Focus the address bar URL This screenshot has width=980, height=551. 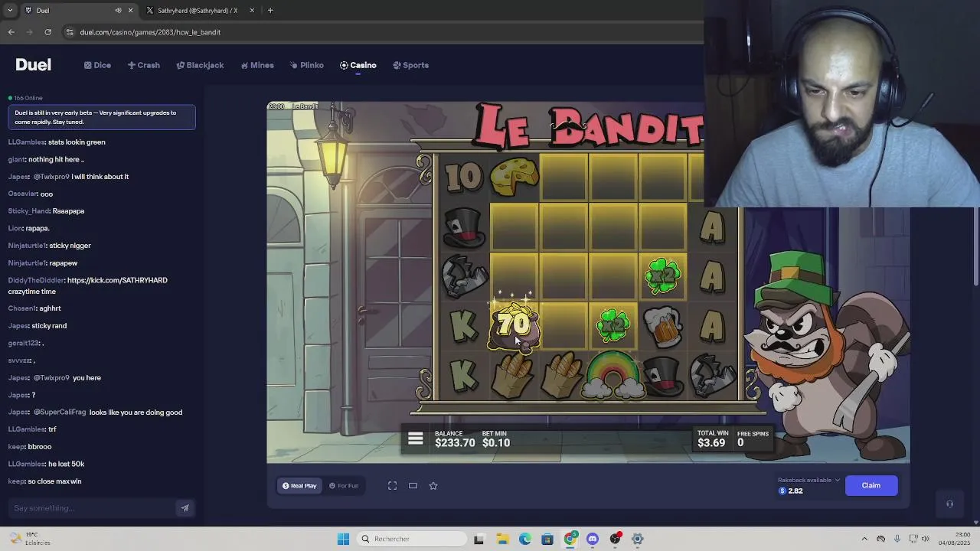tap(150, 32)
